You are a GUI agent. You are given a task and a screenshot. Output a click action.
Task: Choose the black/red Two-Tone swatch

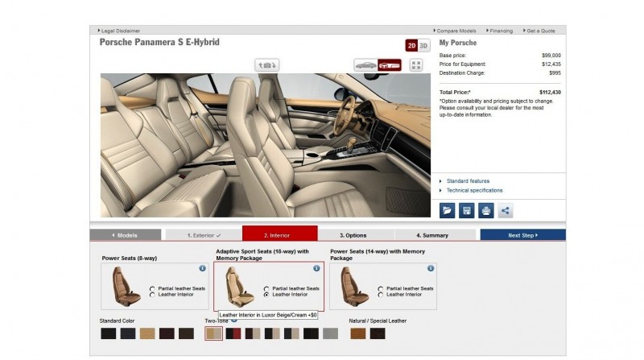[233, 333]
